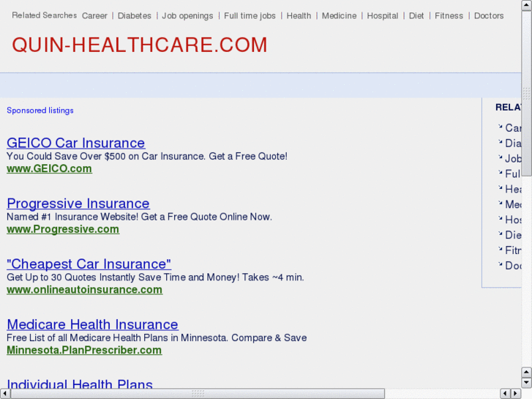
Task: Click the Progressive ad description text
Action: [x=139, y=217]
